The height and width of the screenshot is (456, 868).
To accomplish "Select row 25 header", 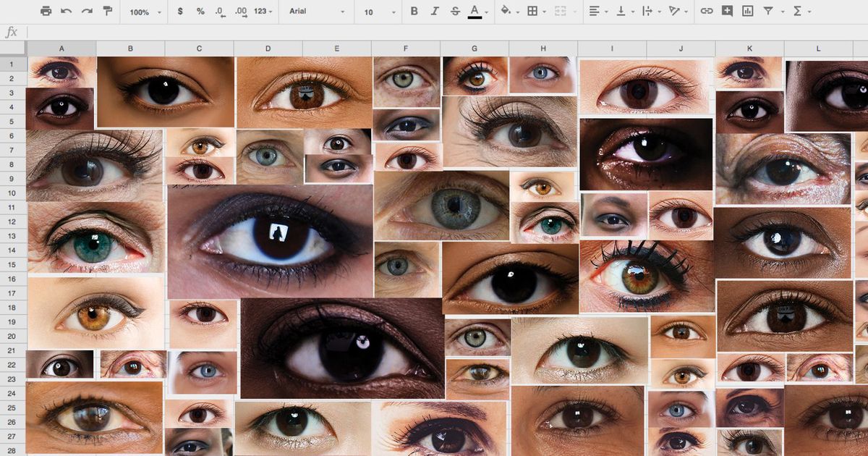I will 13,408.
